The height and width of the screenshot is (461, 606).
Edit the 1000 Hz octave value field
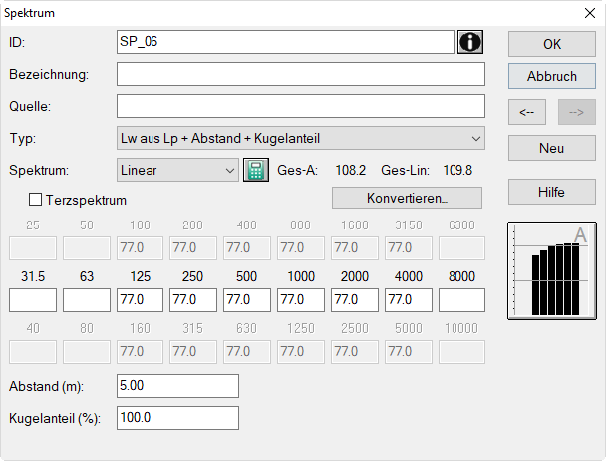click(301, 300)
